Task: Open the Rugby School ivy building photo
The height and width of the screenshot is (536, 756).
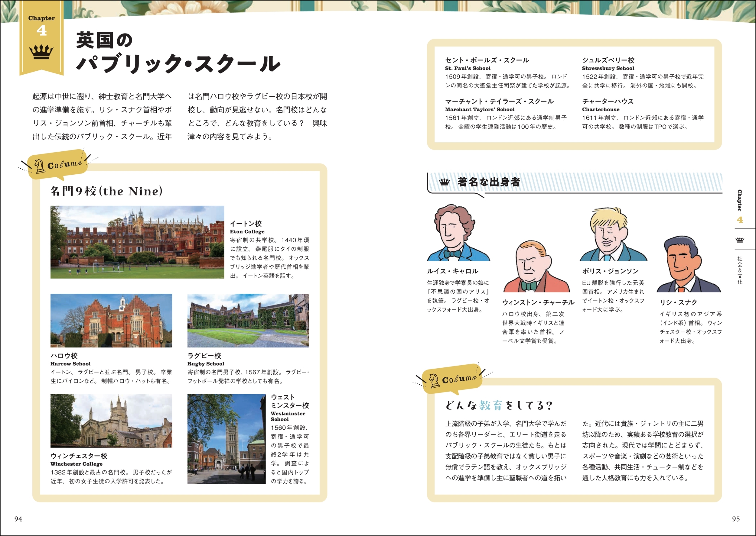Action: pos(248,320)
